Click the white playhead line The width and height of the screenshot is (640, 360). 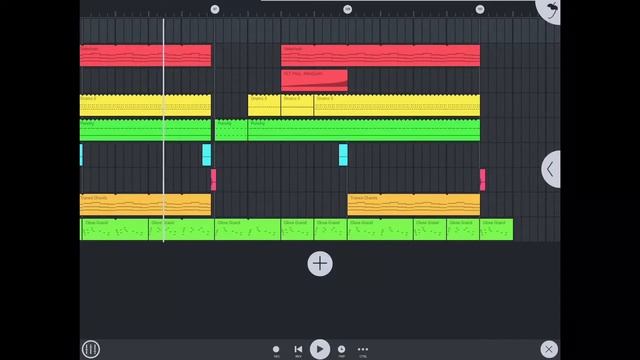(164, 131)
